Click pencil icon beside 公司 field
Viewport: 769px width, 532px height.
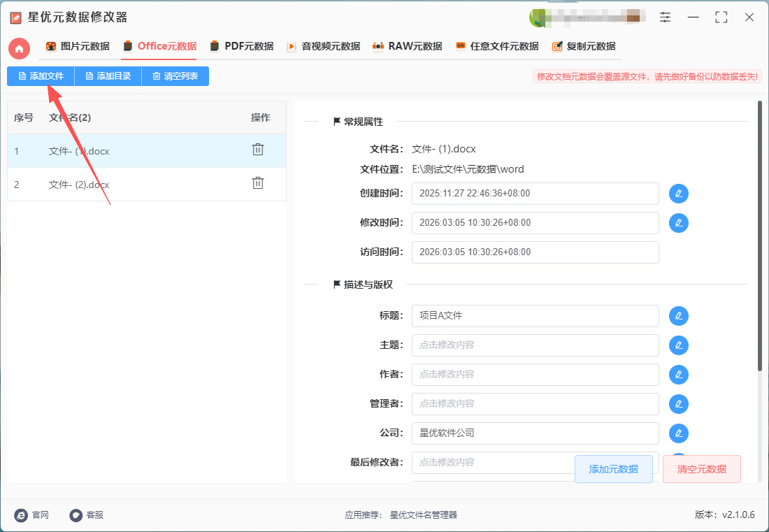(x=678, y=433)
